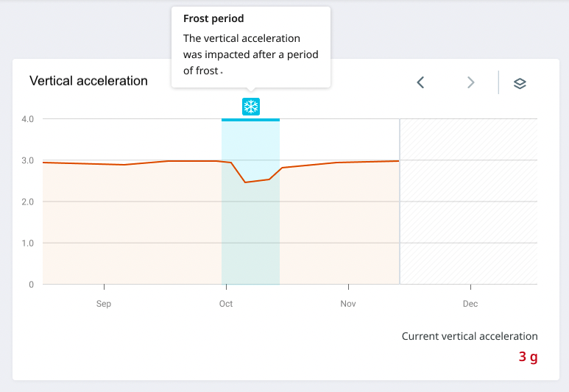Go to previous period with left chevron
569x392 pixels.
(x=420, y=82)
